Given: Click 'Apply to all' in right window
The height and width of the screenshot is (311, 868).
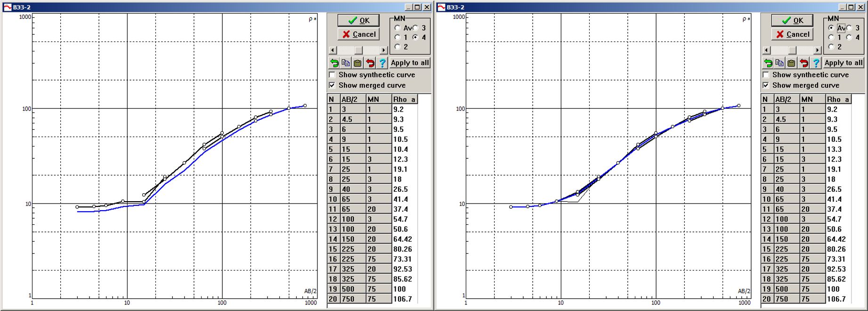Looking at the screenshot, I should pos(844,63).
